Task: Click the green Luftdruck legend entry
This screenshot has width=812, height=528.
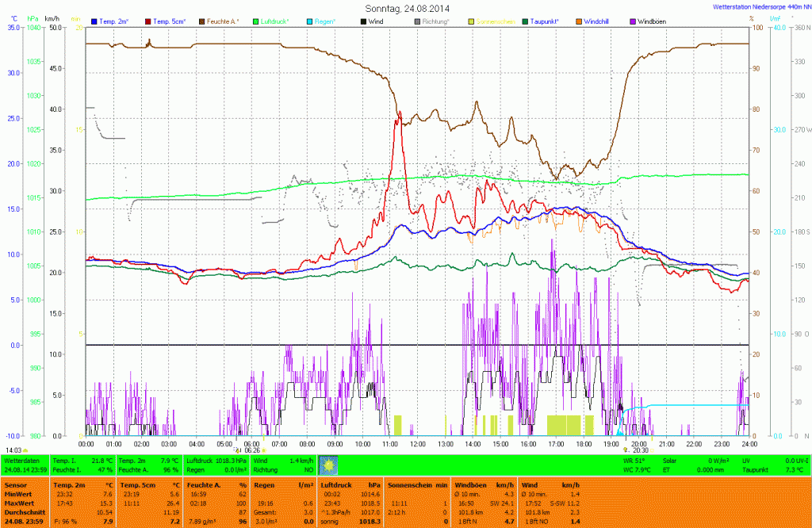Action: 276,21
